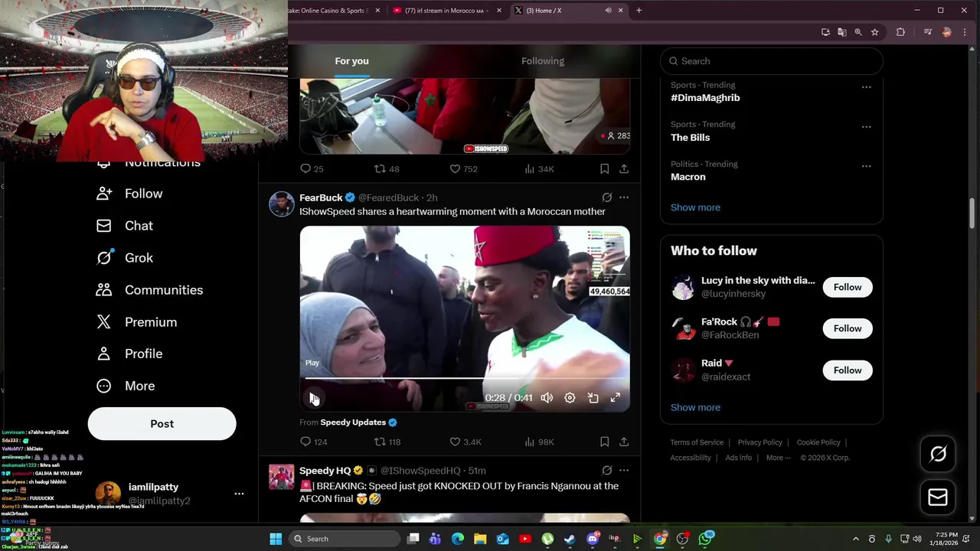
Task: View analytics showing 98K views
Action: tap(539, 442)
